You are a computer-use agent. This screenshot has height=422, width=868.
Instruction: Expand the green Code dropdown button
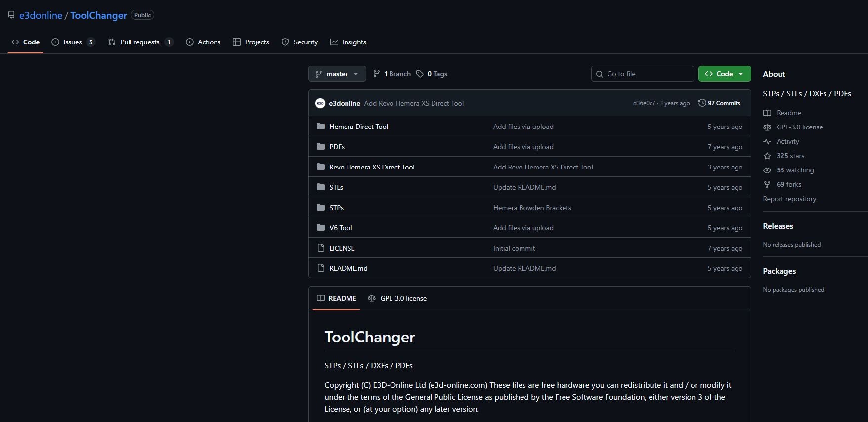724,74
